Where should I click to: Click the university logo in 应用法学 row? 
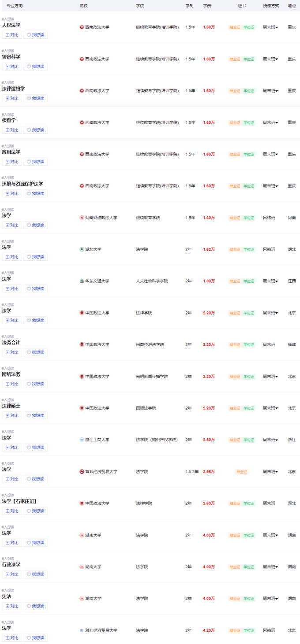82,154
